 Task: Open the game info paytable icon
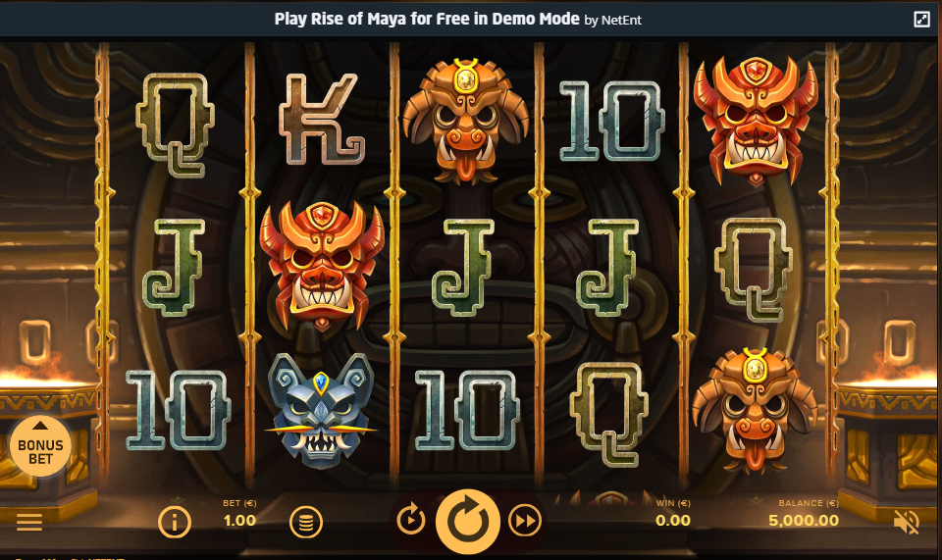(175, 522)
